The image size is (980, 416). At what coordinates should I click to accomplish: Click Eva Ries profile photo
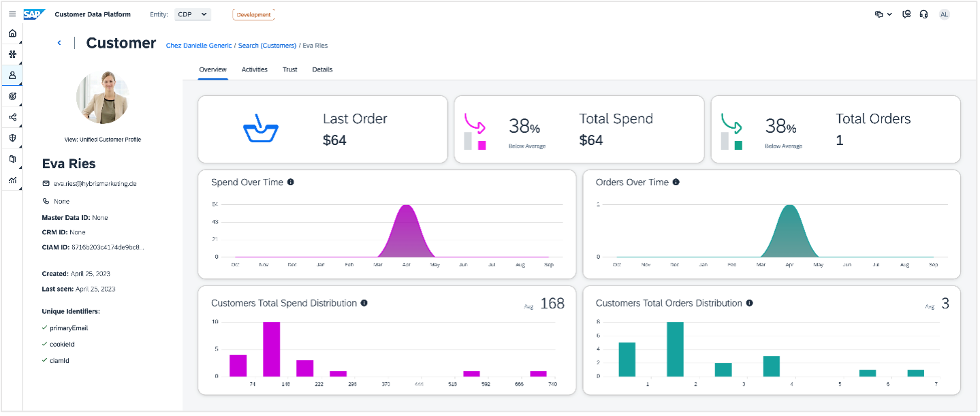pyautogui.click(x=103, y=97)
